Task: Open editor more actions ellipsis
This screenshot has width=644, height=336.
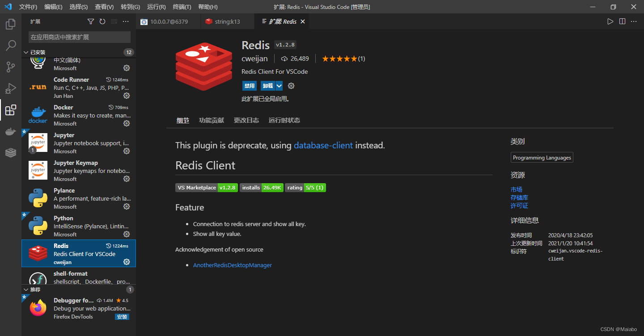Action: (634, 21)
